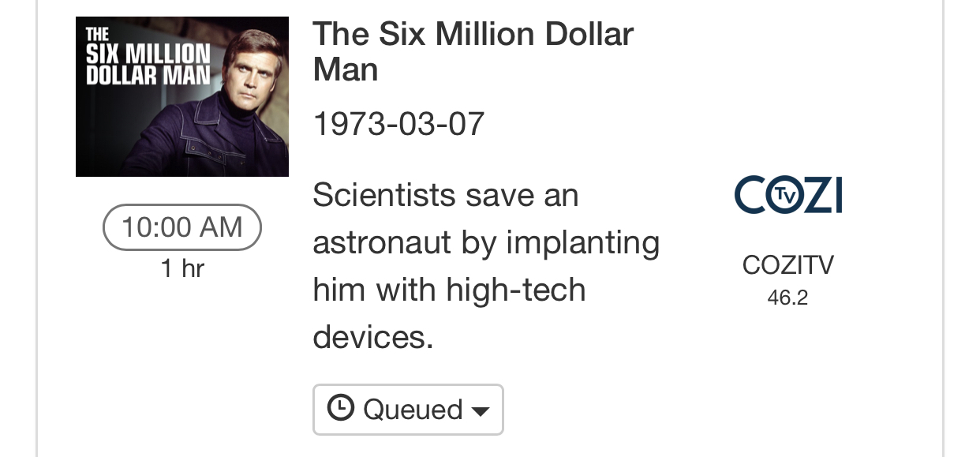Select channel number 46.2
This screenshot has width=980, height=457.
tap(787, 298)
